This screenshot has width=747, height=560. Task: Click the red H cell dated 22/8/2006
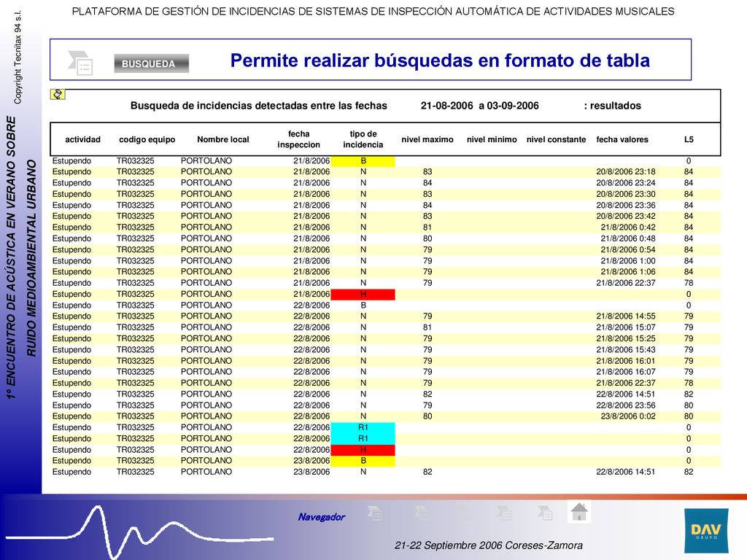tap(363, 449)
